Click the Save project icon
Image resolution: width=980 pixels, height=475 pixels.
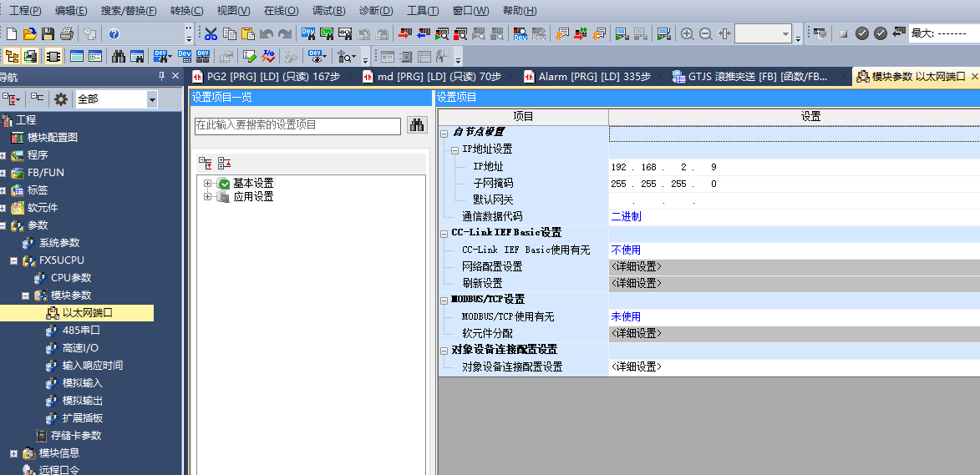point(48,34)
